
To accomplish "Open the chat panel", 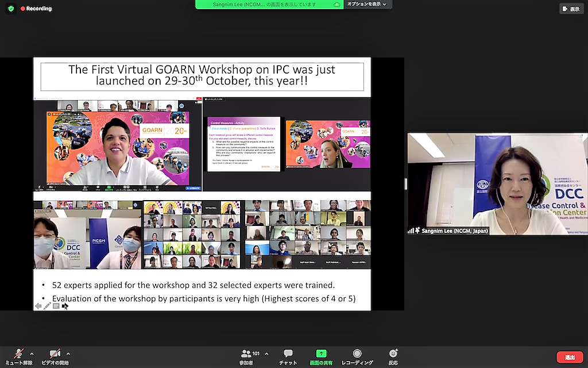I will point(288,354).
